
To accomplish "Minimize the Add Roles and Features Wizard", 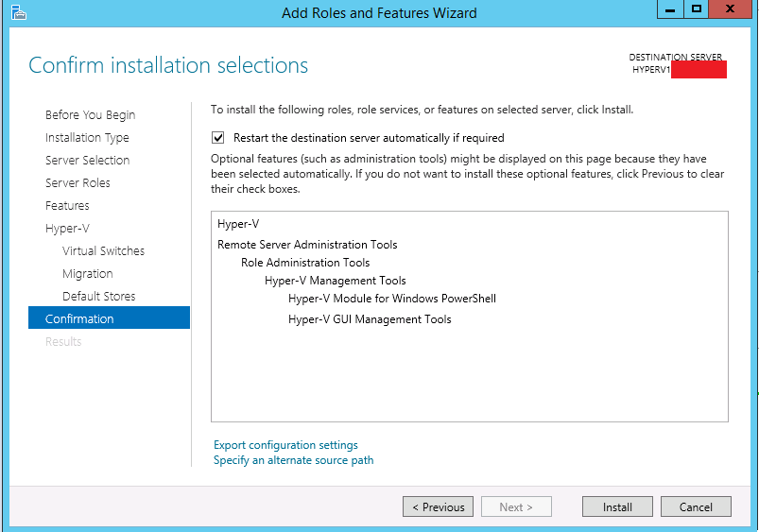I will tap(670, 9).
